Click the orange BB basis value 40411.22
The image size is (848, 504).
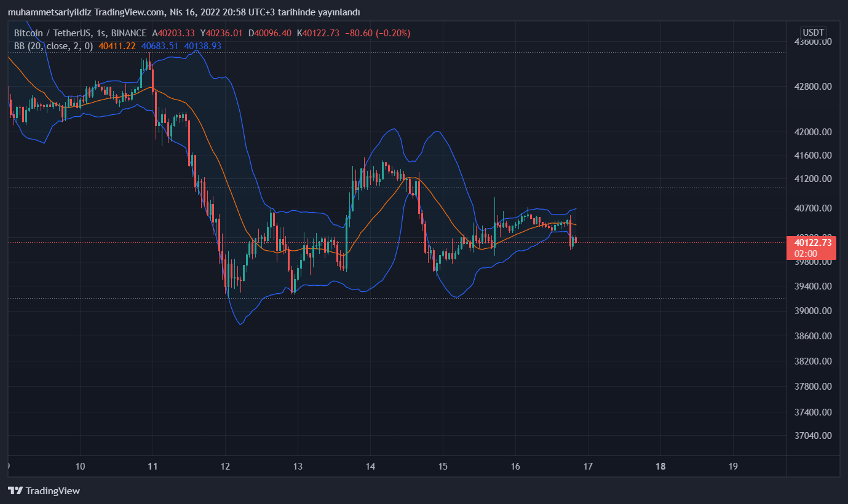pos(117,45)
